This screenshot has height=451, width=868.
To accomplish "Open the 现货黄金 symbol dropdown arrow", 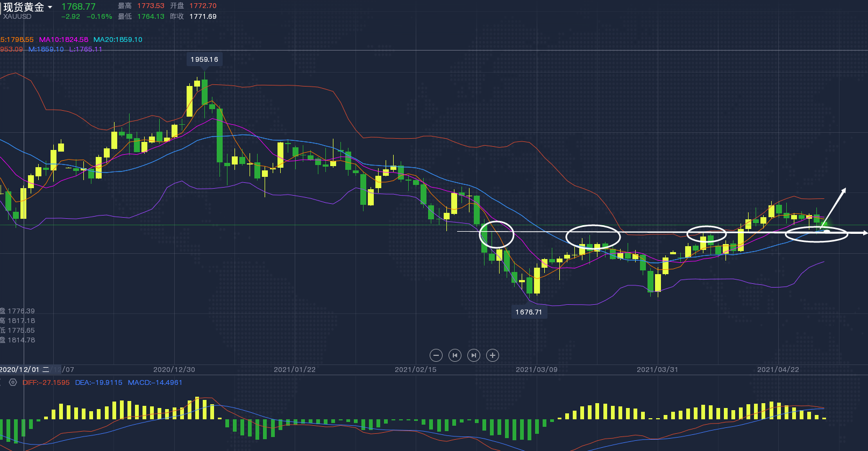I will pyautogui.click(x=50, y=8).
